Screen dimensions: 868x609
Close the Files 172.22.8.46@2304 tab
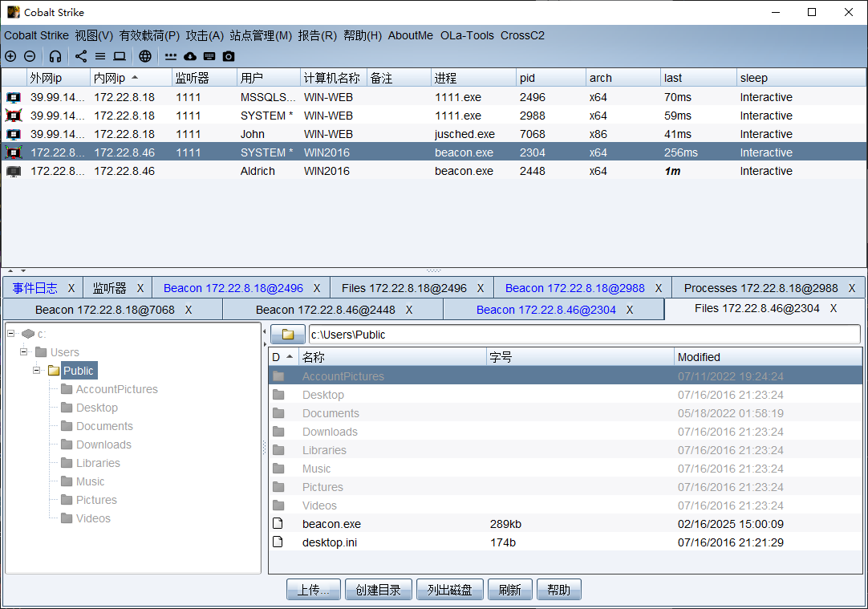834,309
